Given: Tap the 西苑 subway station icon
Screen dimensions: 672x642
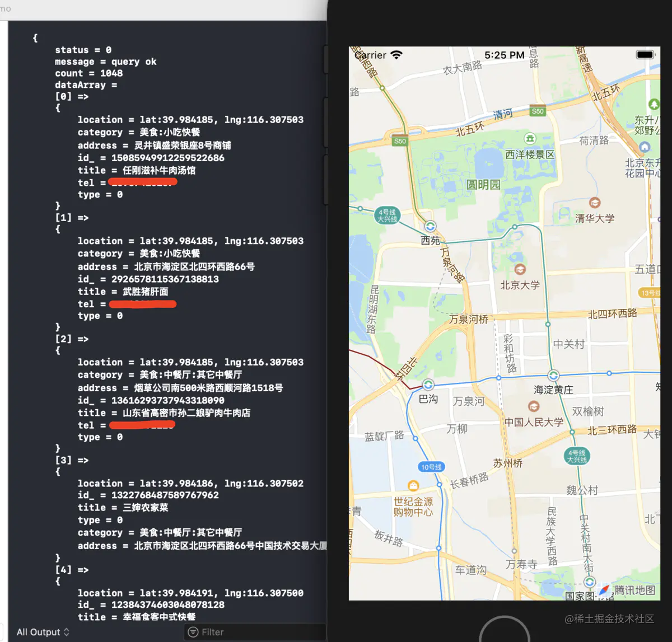Looking at the screenshot, I should (x=430, y=227).
